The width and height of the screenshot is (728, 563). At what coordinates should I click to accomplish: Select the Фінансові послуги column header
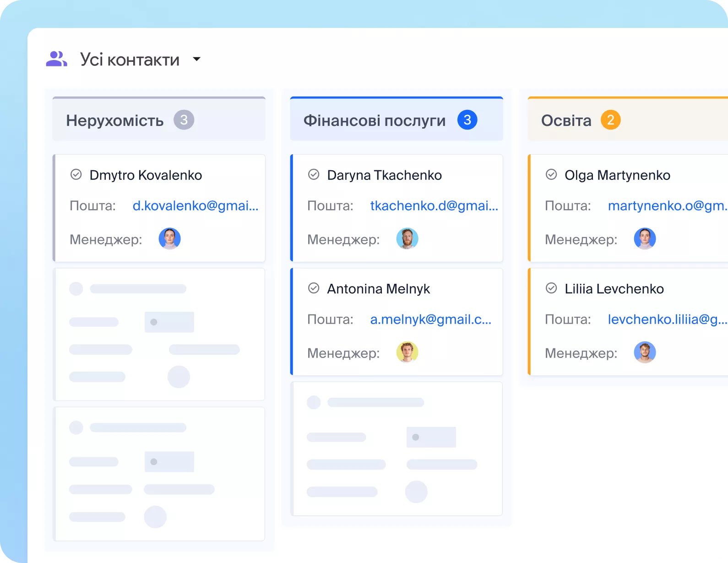(x=397, y=119)
